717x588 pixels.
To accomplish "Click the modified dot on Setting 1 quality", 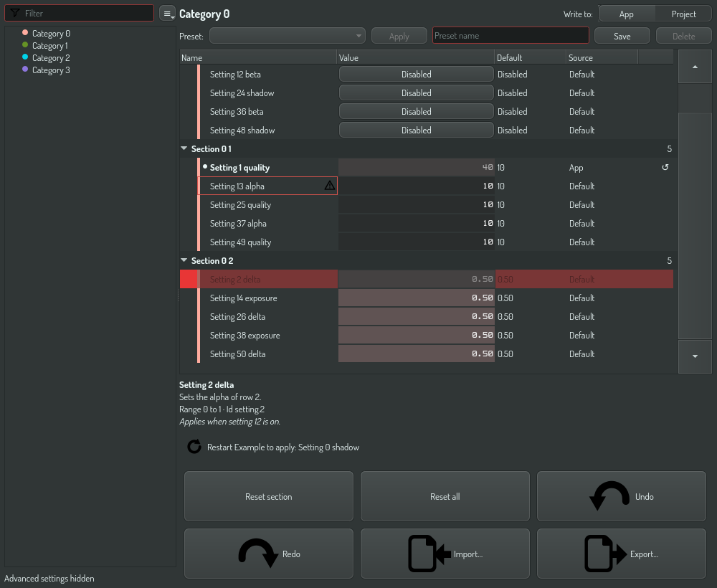I will pos(205,167).
